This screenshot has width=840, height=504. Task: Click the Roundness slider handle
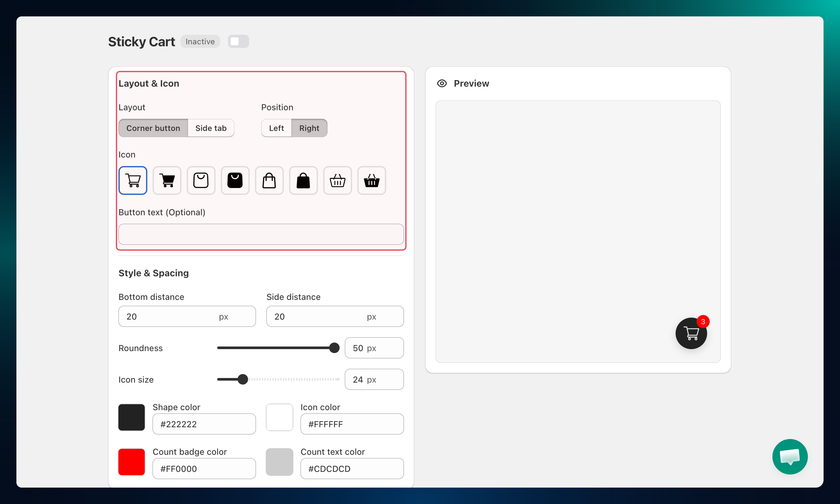coord(334,348)
